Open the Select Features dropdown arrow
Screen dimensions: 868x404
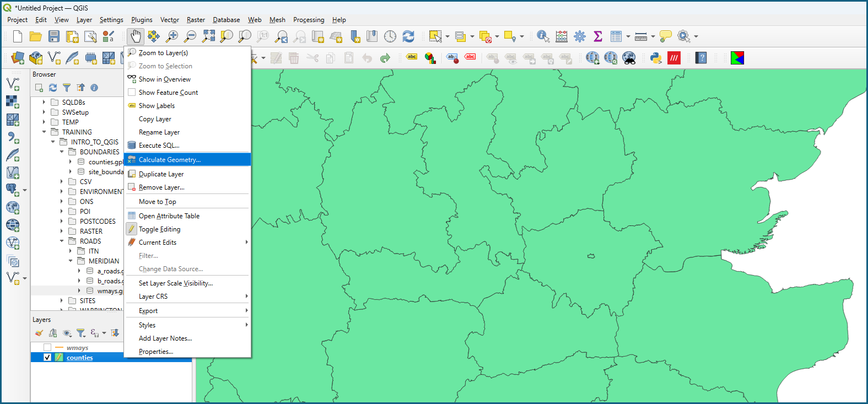[447, 36]
